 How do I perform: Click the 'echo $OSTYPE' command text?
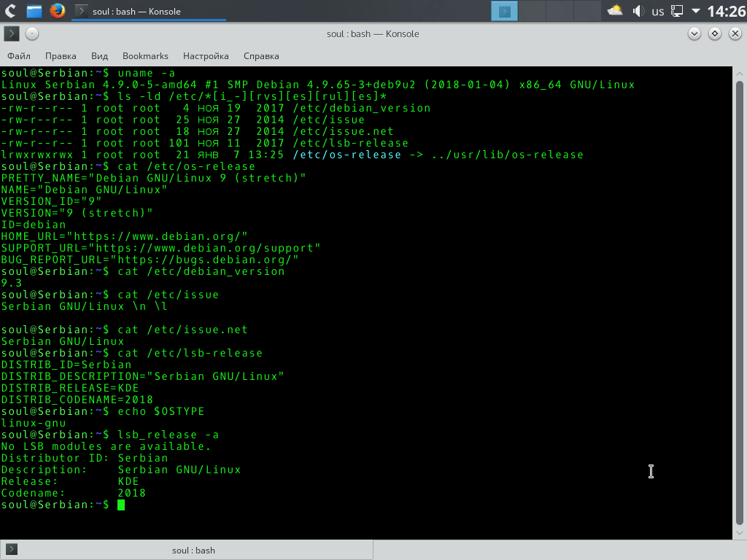[161, 411]
